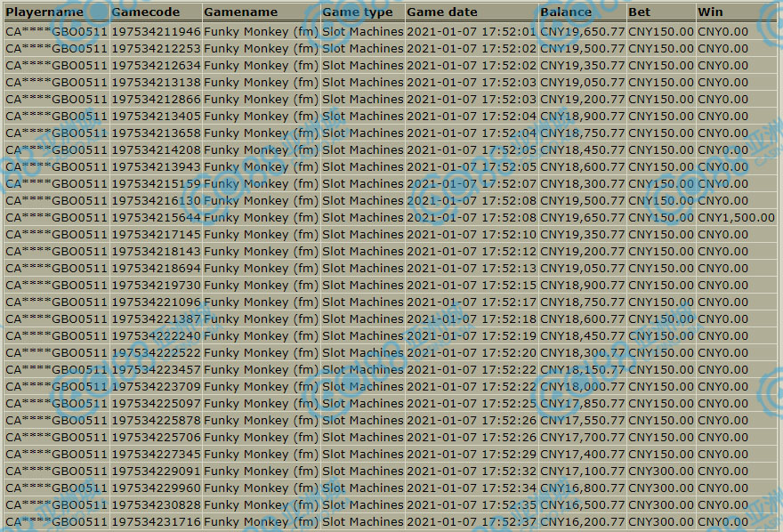Click balance CNY16,200.77

click(582, 522)
